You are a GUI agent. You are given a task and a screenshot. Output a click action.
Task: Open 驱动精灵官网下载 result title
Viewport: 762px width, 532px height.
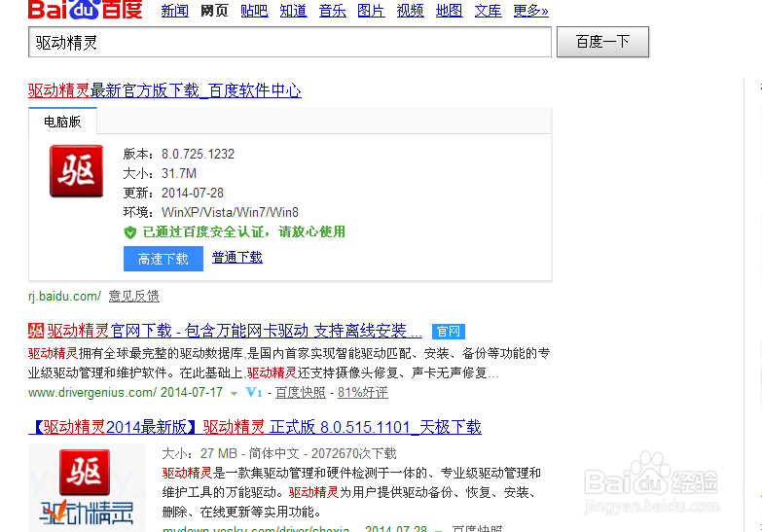[x=235, y=331]
